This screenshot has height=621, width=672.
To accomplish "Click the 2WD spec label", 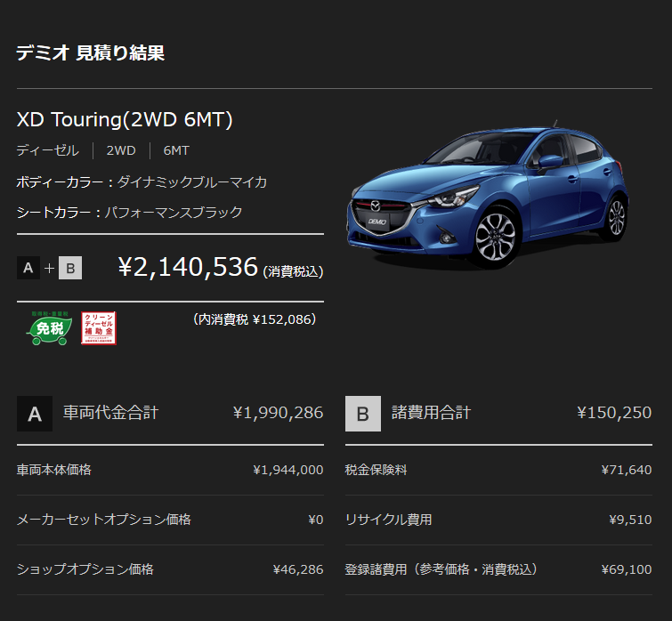I will pos(121,150).
